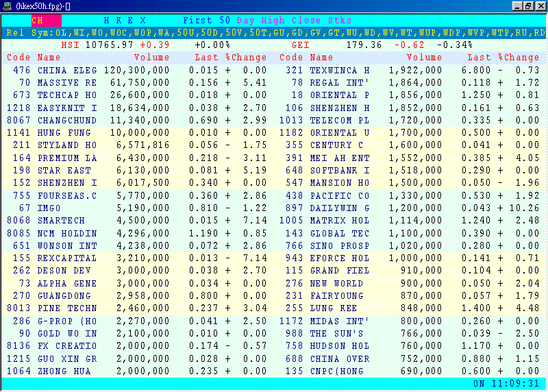Select FAIRYOUNG stock name
This screenshot has height=392, width=548.
tap(337, 296)
